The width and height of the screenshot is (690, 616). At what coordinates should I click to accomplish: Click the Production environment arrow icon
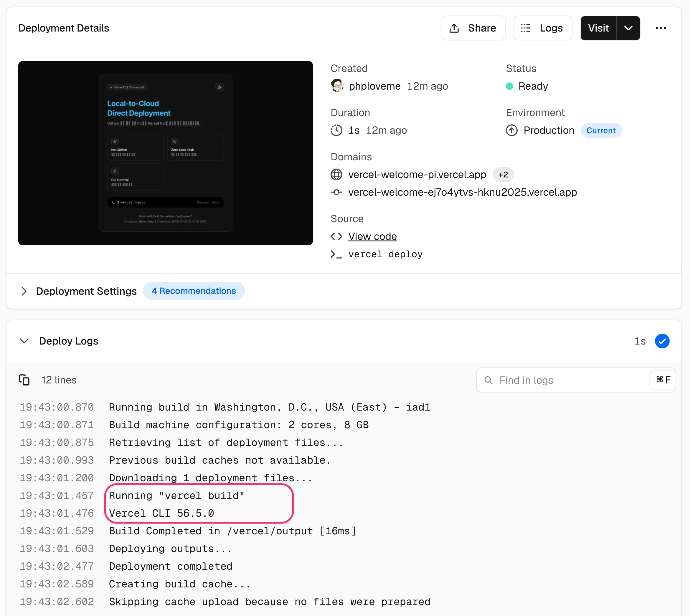pyautogui.click(x=512, y=130)
